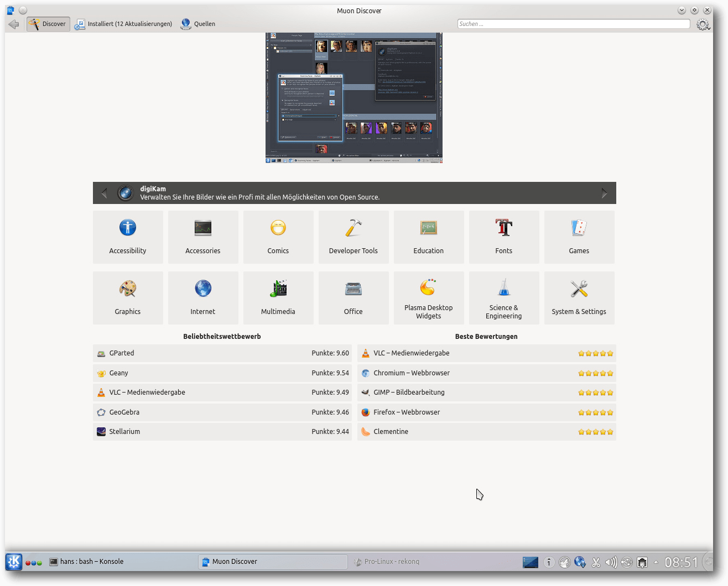Click the digiKam title text in banner
728x586 pixels.
coord(153,189)
